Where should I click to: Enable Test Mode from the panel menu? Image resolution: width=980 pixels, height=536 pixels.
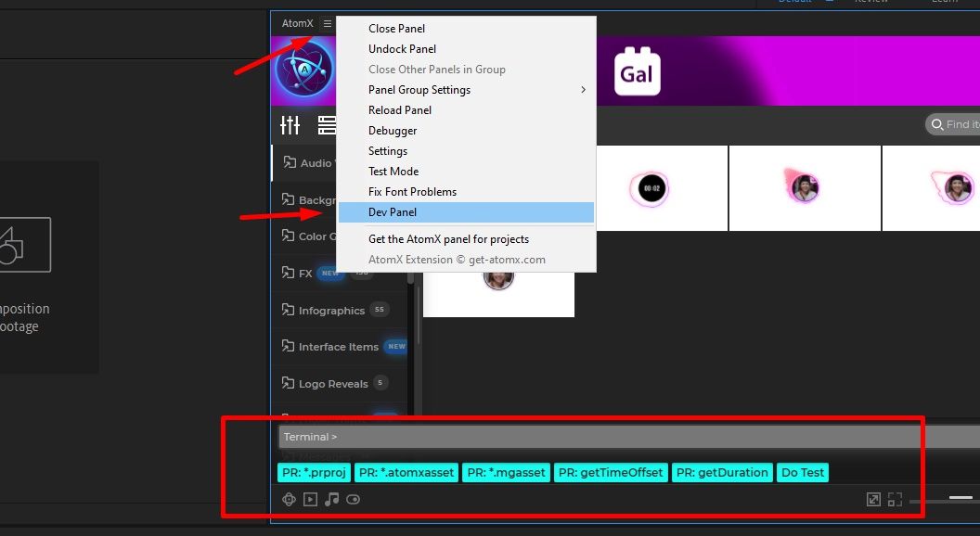(393, 171)
